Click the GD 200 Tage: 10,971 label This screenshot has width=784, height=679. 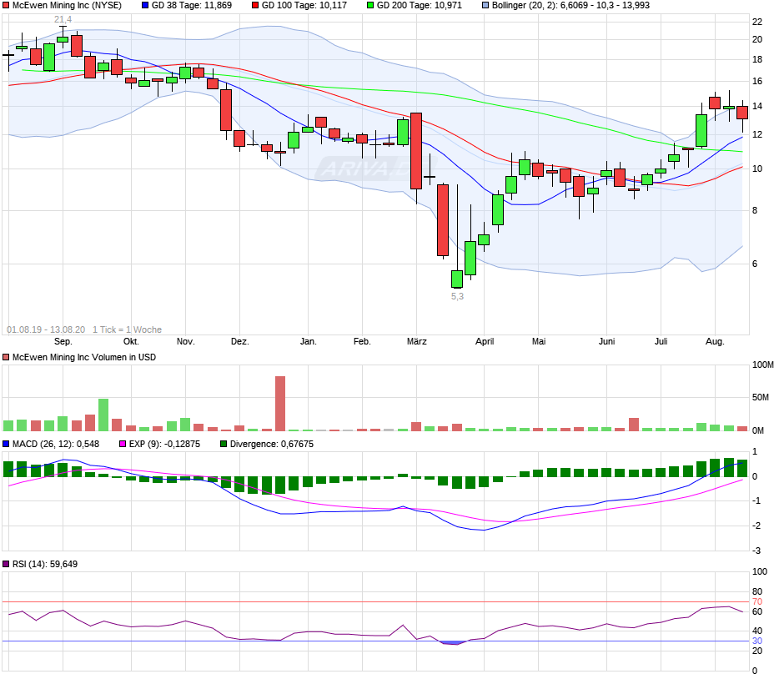coord(419,6)
